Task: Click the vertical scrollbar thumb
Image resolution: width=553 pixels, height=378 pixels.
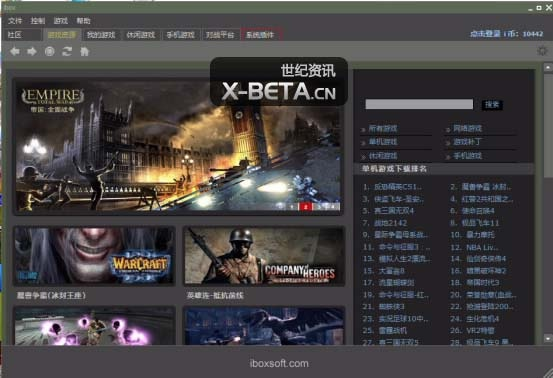Action: click(x=548, y=125)
